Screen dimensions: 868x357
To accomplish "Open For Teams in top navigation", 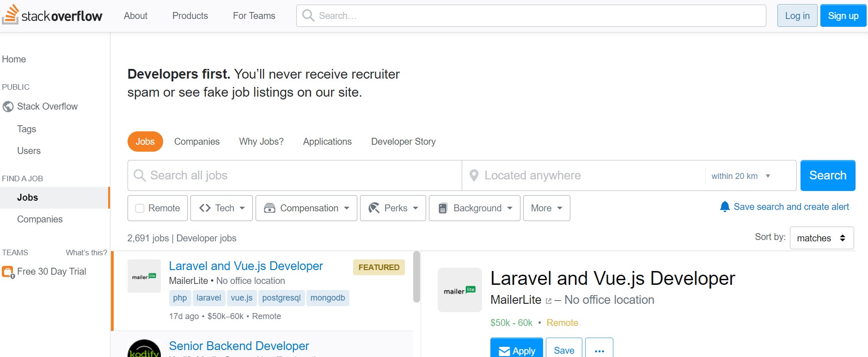I will [254, 16].
